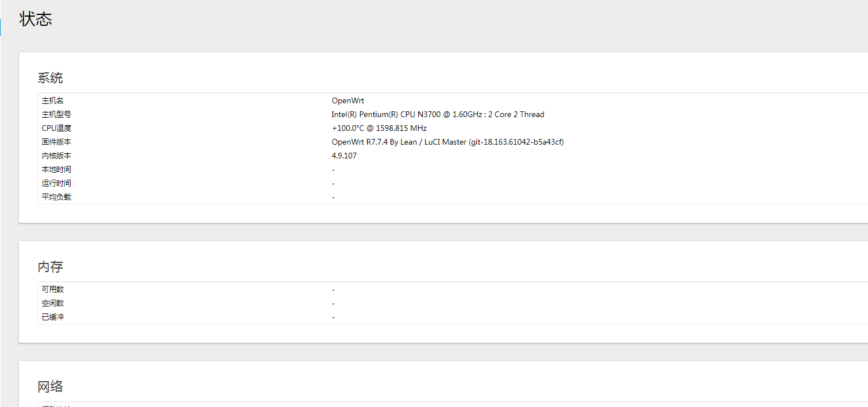Viewport: 868px width, 407px height.
Task: Click the dash value beside 已缓冲
Action: 333,317
